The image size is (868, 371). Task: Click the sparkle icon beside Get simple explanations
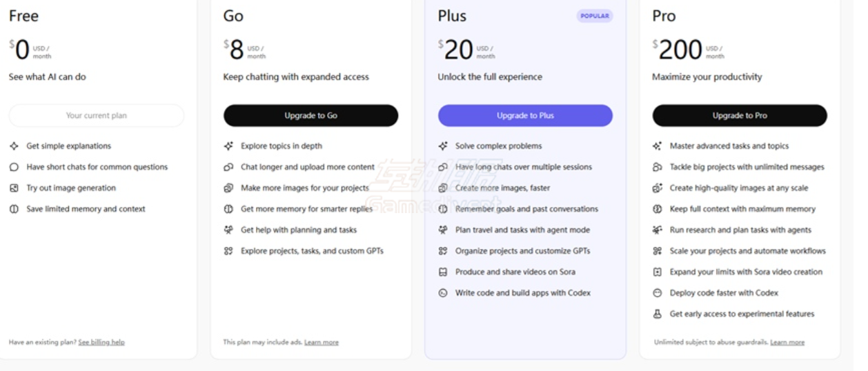[x=14, y=146]
